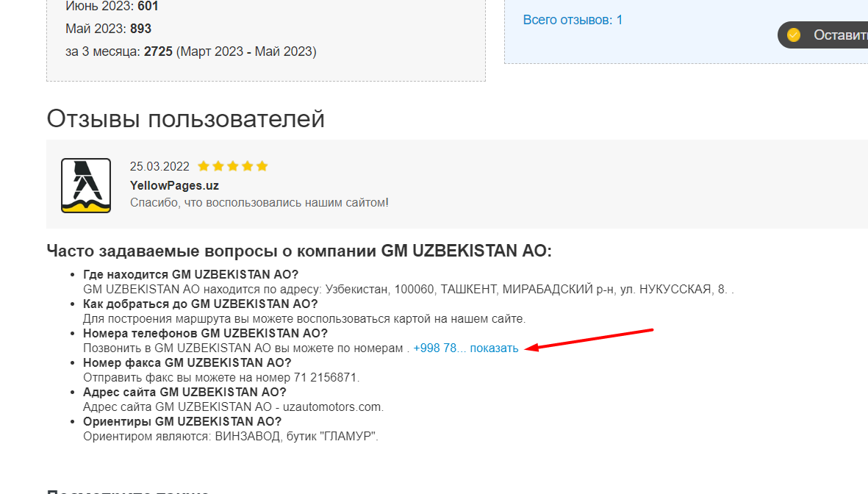Click question "Где находится GM UZBEKISTAN АО?"
Image resolution: width=868 pixels, height=494 pixels.
click(x=190, y=275)
